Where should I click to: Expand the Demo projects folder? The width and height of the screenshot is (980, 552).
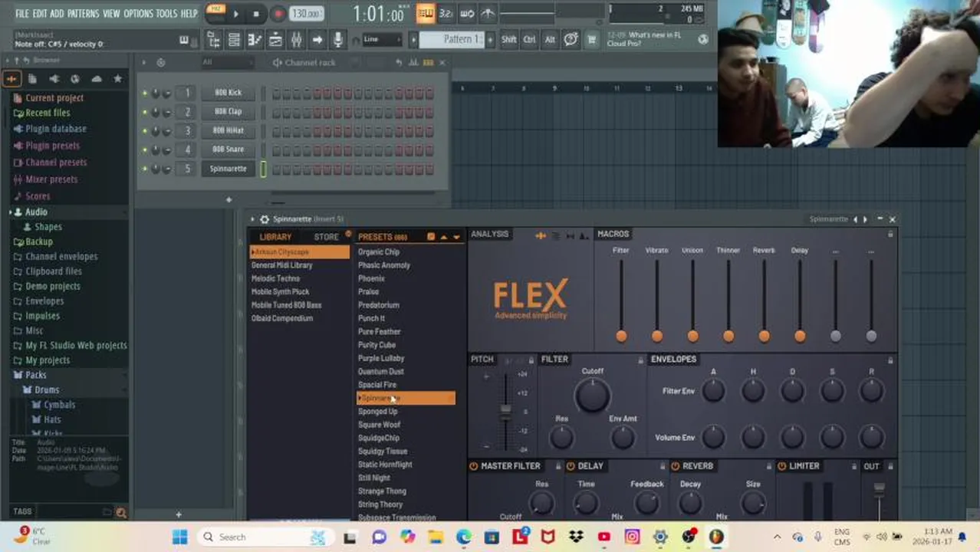coord(52,286)
